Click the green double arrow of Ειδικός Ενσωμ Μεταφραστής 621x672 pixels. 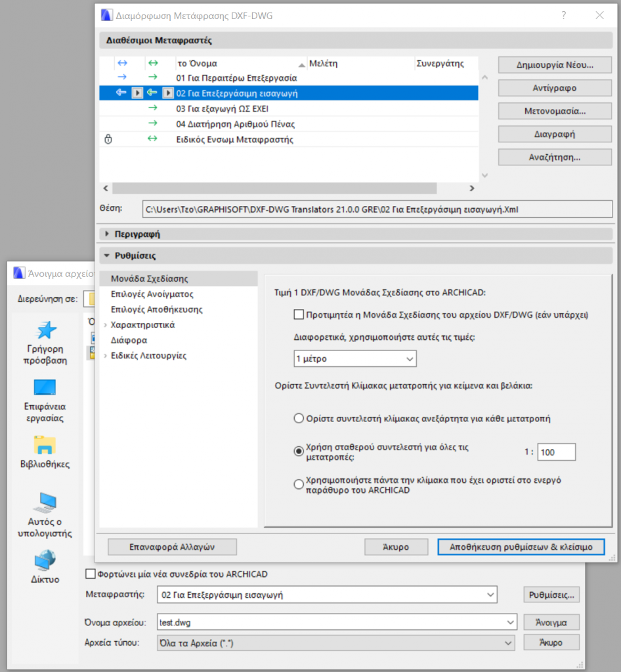(x=152, y=138)
